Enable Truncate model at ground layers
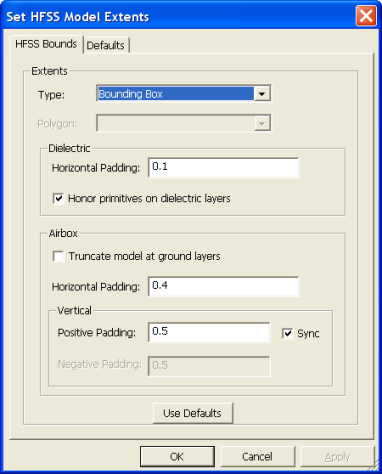 pos(58,256)
